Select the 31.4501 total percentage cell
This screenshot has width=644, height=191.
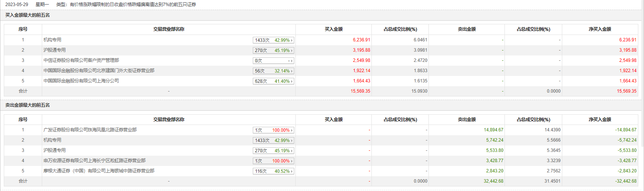tap(552, 181)
